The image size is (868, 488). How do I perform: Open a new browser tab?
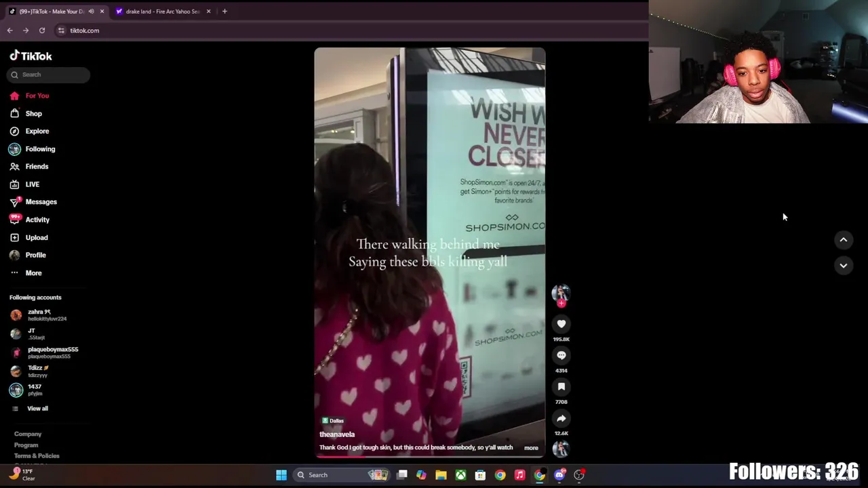click(x=224, y=12)
